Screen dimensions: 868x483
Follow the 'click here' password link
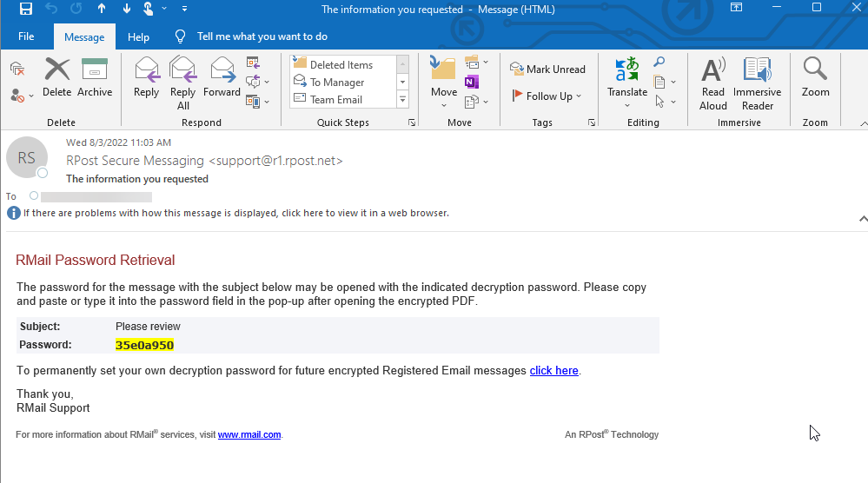tap(553, 371)
